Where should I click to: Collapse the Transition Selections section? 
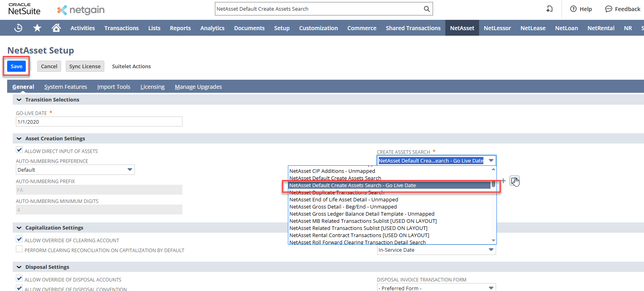pos(19,100)
